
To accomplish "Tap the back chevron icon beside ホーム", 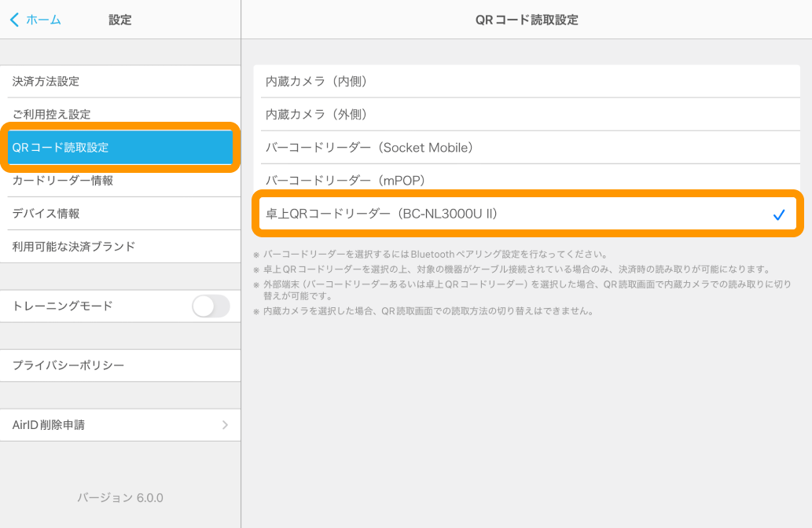I will click(x=15, y=20).
